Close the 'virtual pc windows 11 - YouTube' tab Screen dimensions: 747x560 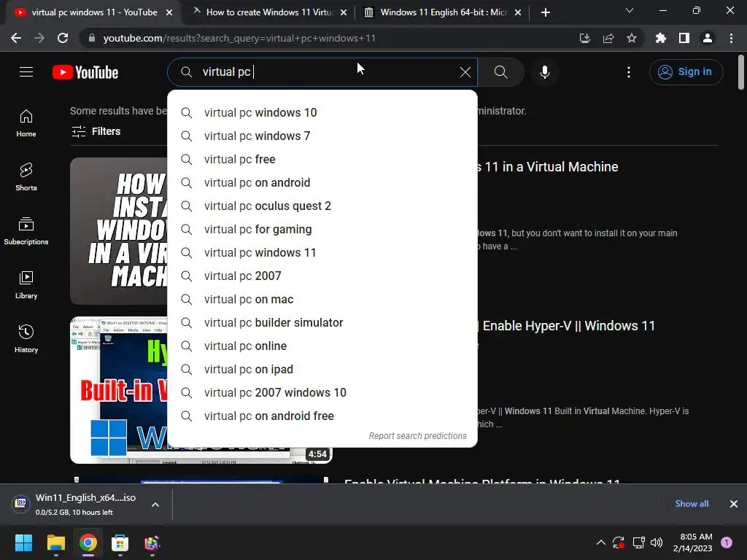tap(169, 12)
